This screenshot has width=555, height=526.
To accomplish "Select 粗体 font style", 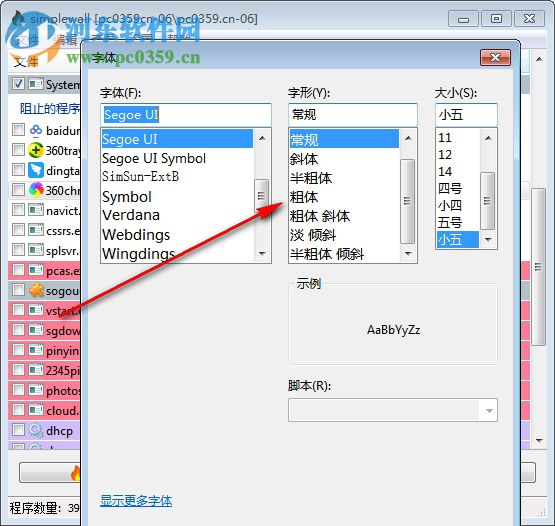I will pos(304,197).
